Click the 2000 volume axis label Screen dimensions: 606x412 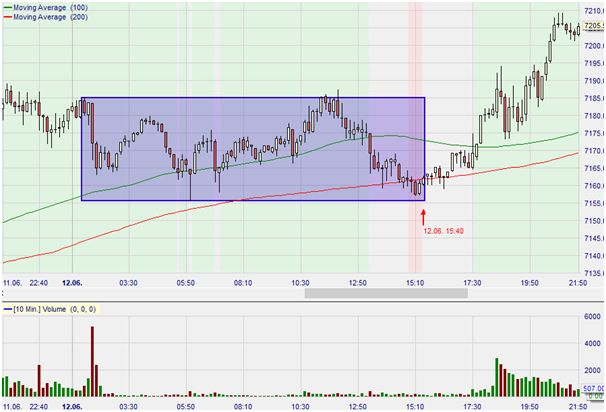592,370
